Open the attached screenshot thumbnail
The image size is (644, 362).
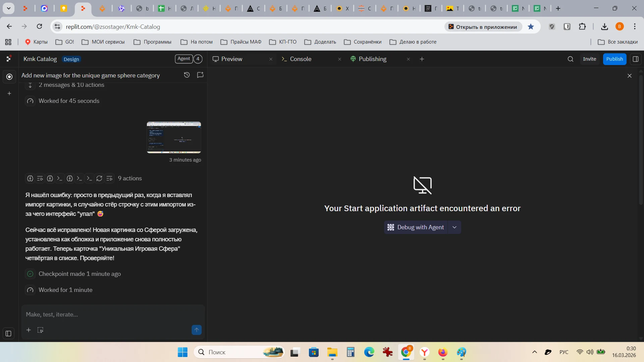pyautogui.click(x=174, y=137)
